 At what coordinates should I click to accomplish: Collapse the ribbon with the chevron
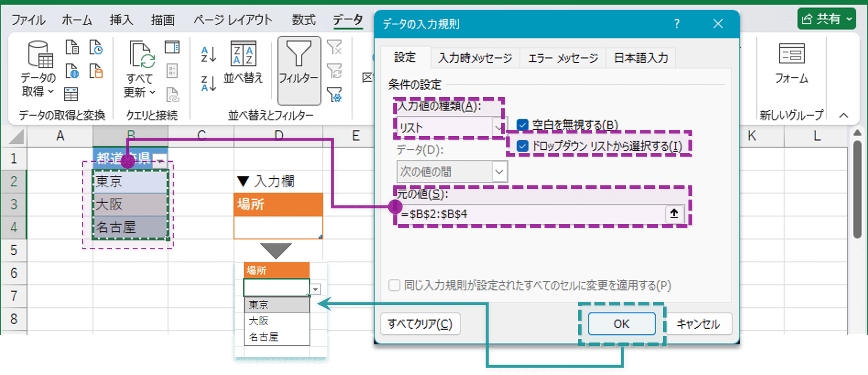[844, 115]
